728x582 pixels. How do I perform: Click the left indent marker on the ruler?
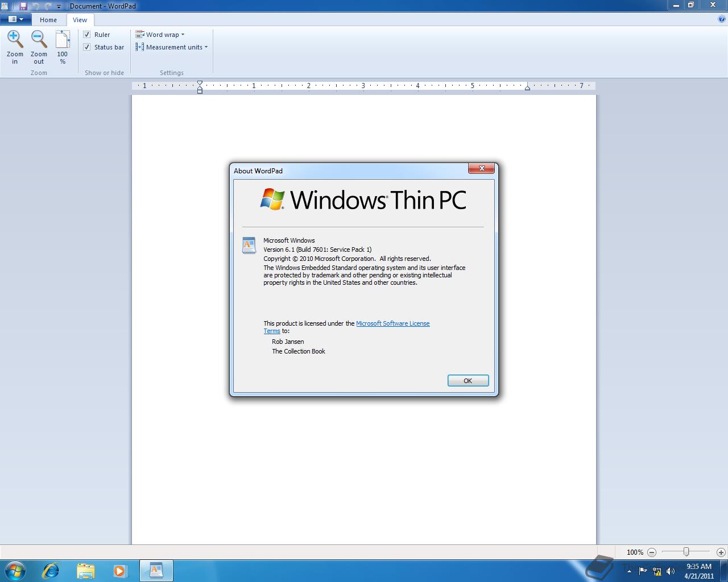point(200,87)
